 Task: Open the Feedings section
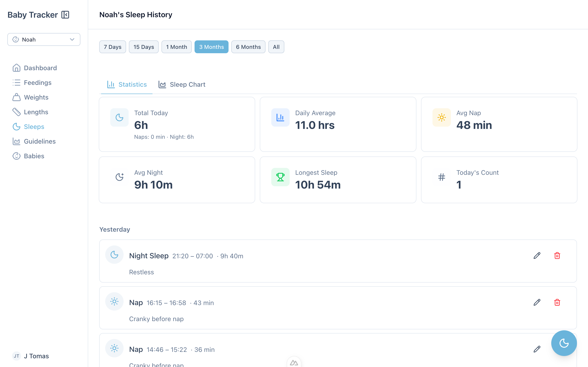click(x=38, y=83)
